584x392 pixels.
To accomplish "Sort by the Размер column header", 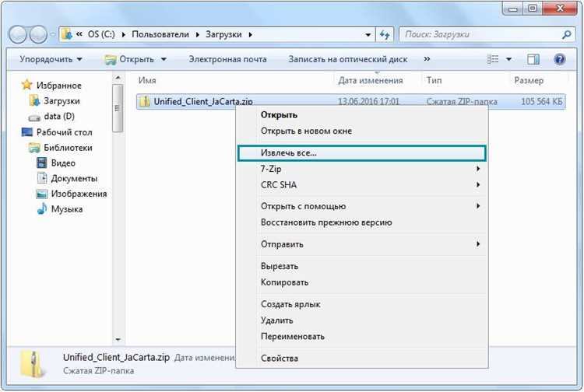I will pyautogui.click(x=529, y=80).
